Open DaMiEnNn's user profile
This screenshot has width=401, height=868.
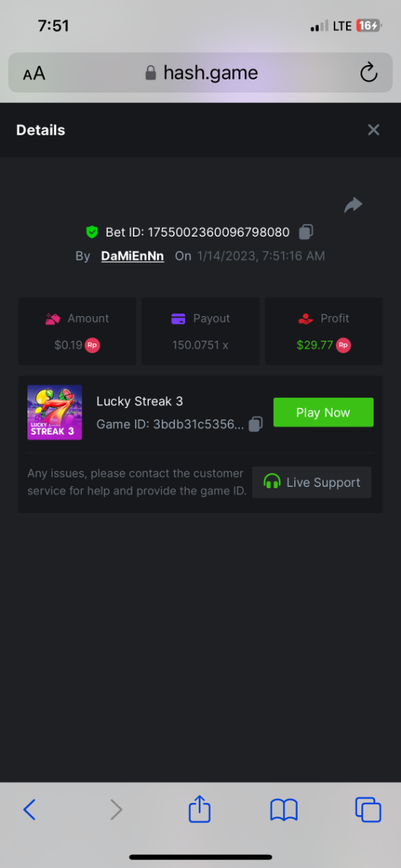pos(132,256)
